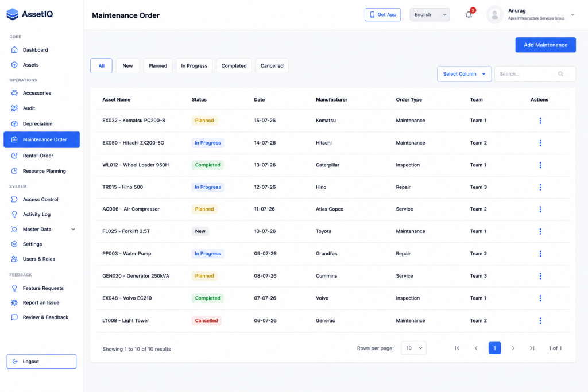The image size is (588, 392).
Task: Show Cancelled orders tab
Action: (x=272, y=66)
